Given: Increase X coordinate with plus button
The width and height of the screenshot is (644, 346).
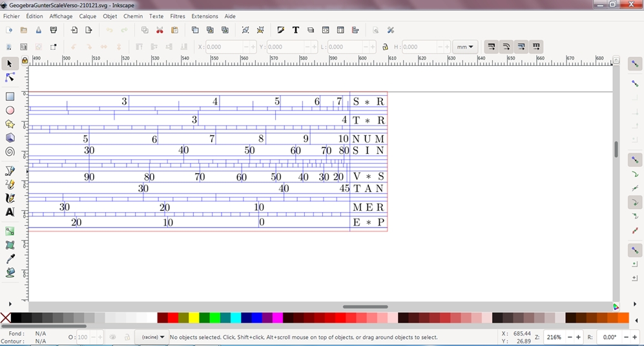Looking at the screenshot, I should (x=253, y=47).
